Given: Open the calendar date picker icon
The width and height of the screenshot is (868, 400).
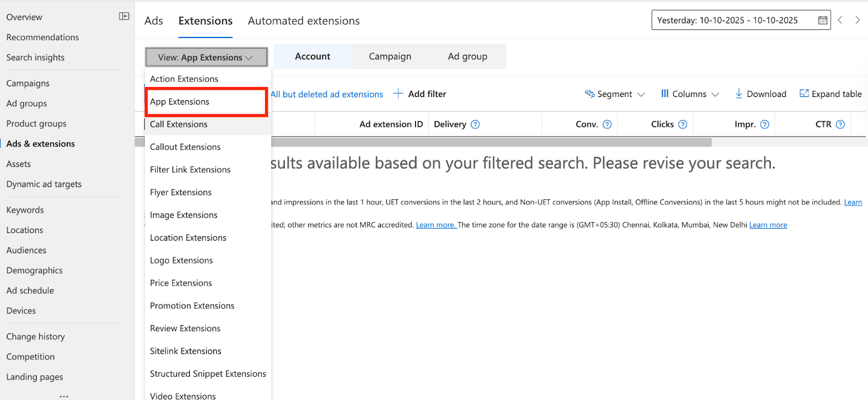Looking at the screenshot, I should [x=822, y=21].
